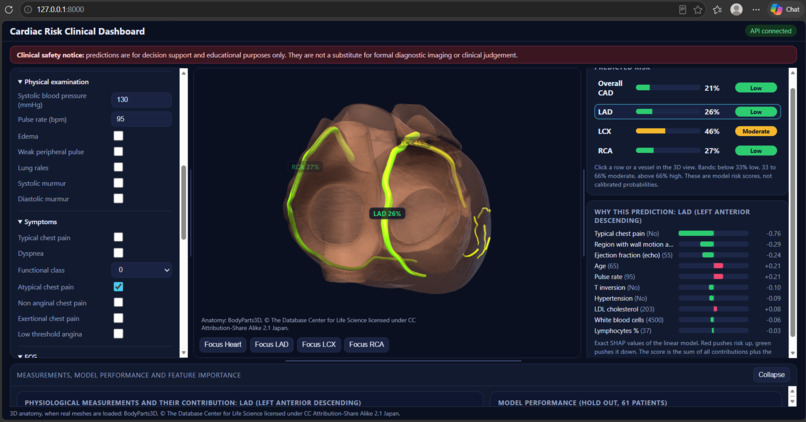Collapse the Symptoms section
Image resolution: width=806 pixels, height=422 pixels.
pyautogui.click(x=37, y=222)
